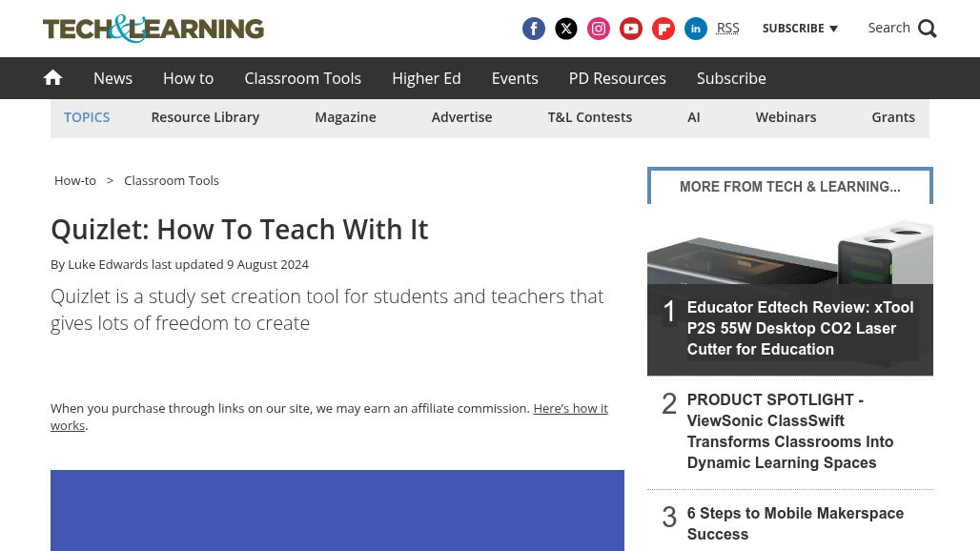980x551 pixels.
Task: Click the blue article hero image
Action: [x=337, y=510]
